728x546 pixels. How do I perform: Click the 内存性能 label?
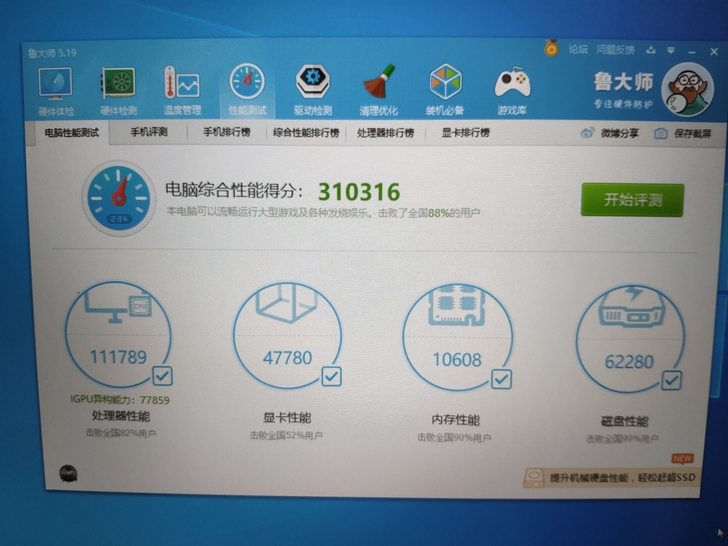455,420
